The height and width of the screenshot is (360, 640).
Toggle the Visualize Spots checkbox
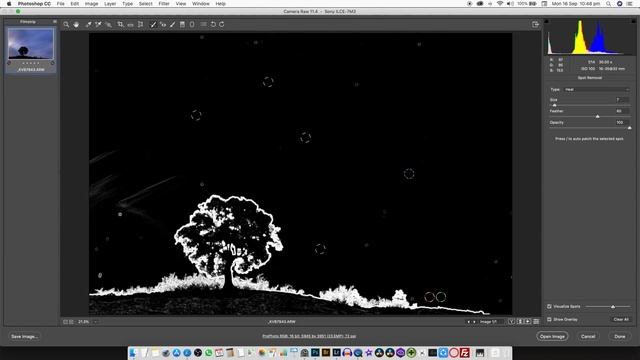pos(549,306)
